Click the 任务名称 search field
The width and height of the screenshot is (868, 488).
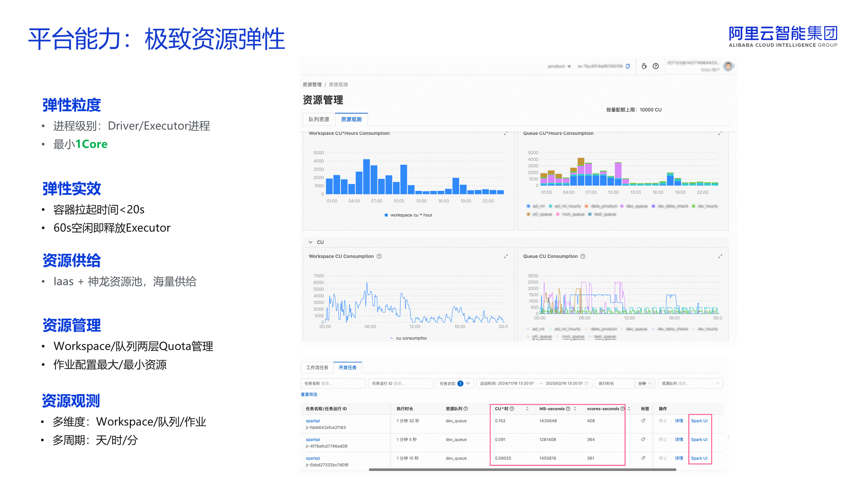click(333, 384)
